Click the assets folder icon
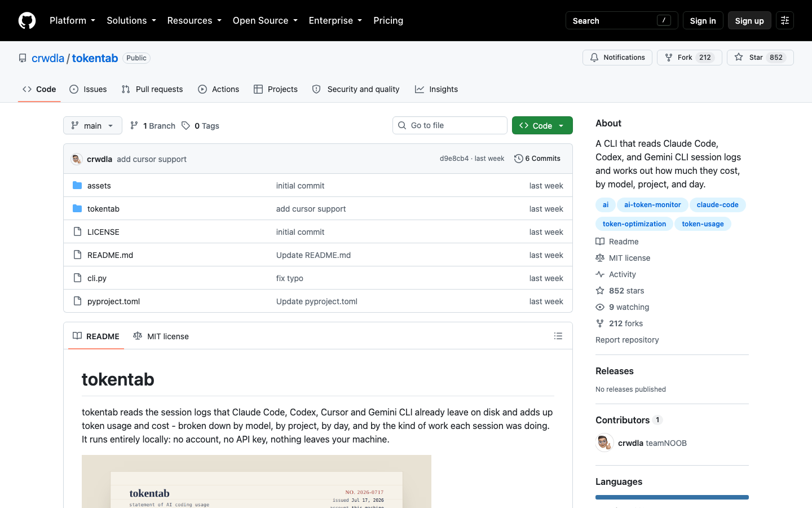Image resolution: width=812 pixels, height=508 pixels. tap(77, 186)
